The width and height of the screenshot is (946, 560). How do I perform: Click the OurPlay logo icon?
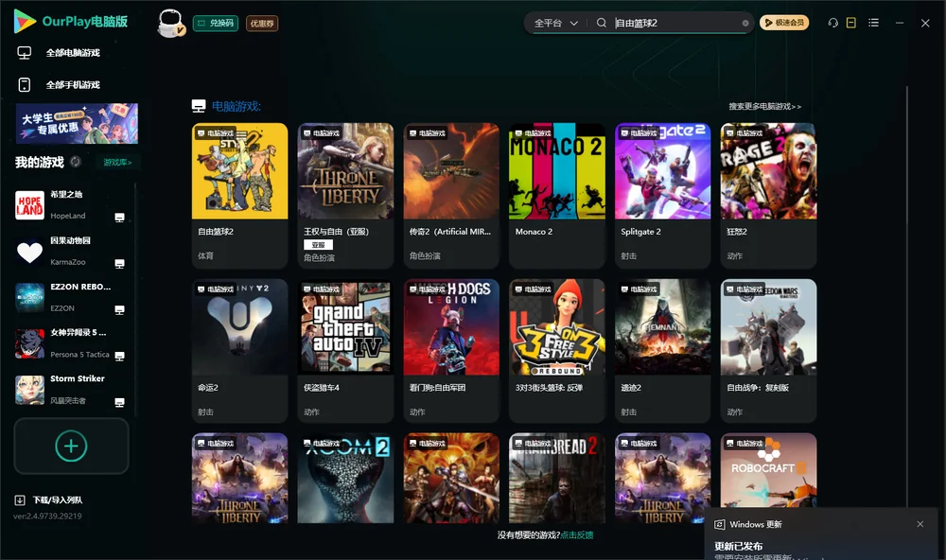(x=25, y=21)
